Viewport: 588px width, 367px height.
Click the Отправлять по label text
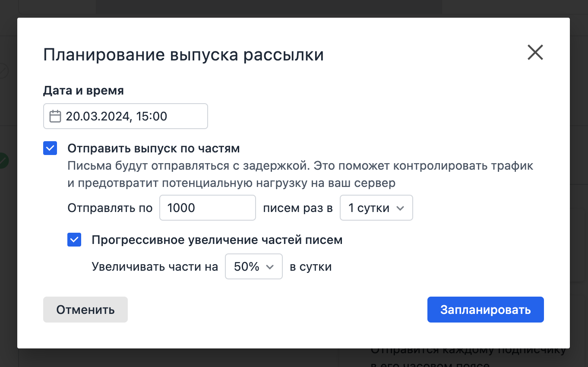point(109,208)
